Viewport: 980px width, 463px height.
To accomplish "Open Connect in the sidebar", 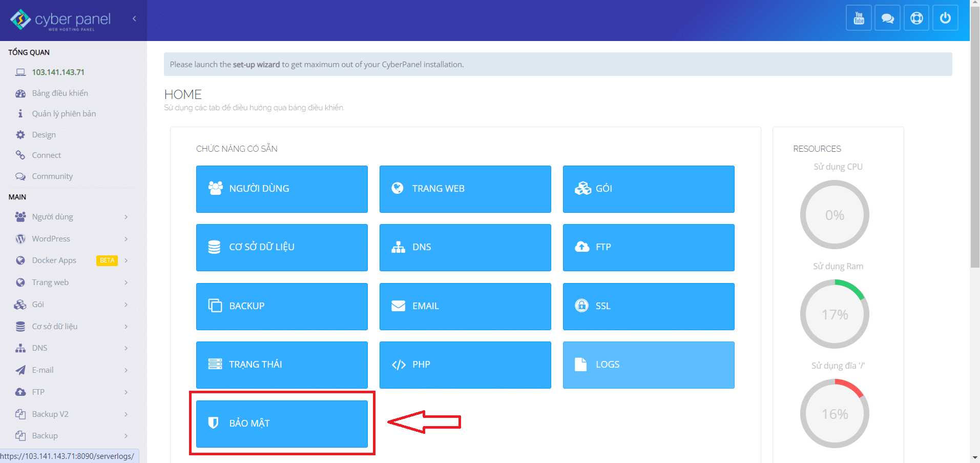I will [x=46, y=155].
